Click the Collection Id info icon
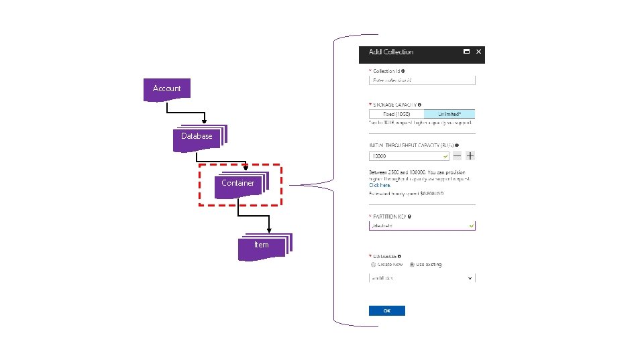Viewport: 644px width, 362px height. point(403,71)
